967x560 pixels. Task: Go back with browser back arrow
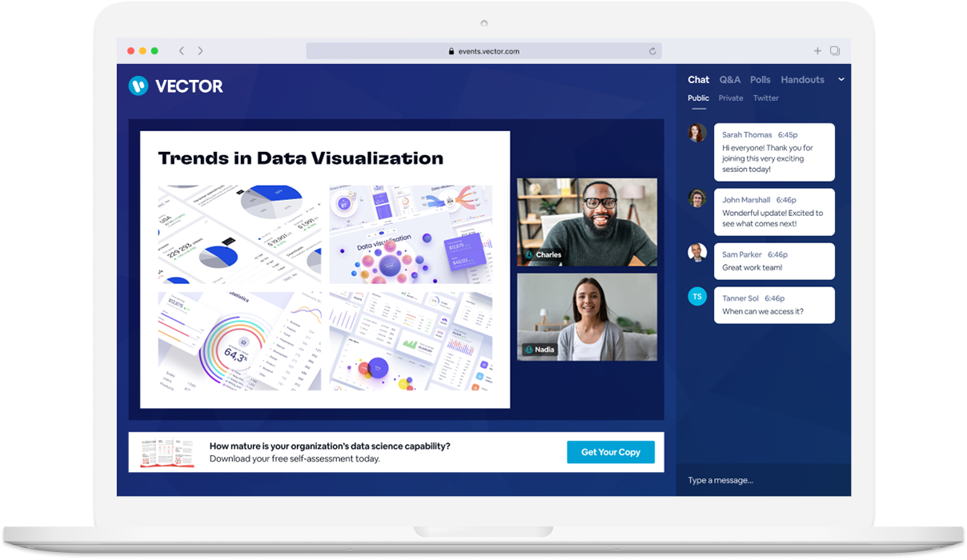[x=182, y=51]
